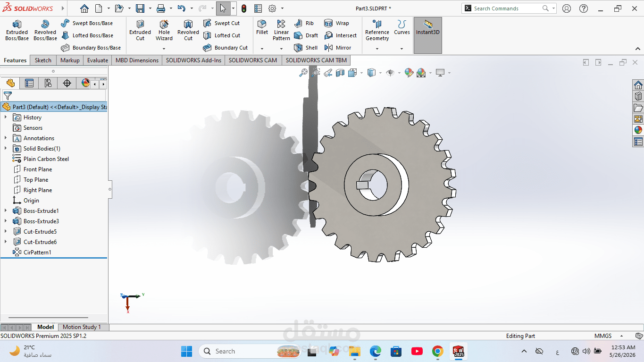Image resolution: width=644 pixels, height=362 pixels.
Task: Click the Home icon in the top toolbar
Action: point(84,8)
